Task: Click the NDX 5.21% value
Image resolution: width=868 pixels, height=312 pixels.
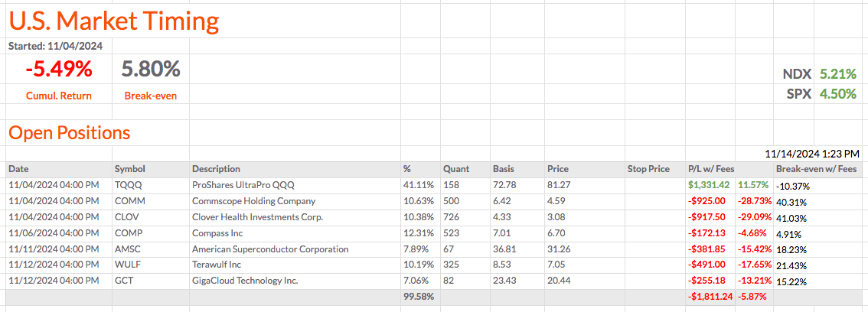Action: point(837,74)
